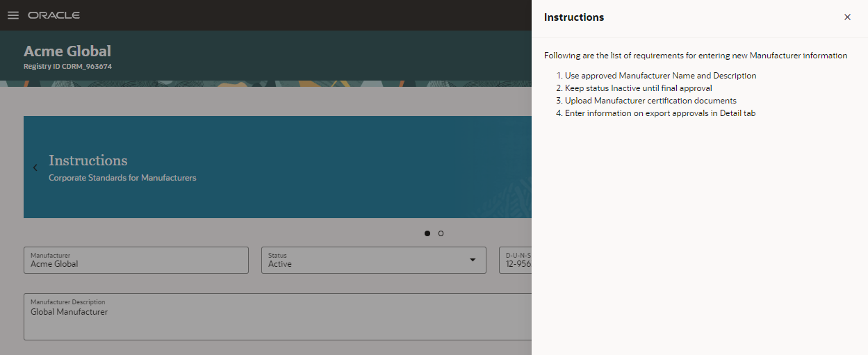
Task: Click 'Corporate Standards for Manufacturers' subtitle
Action: pyautogui.click(x=122, y=178)
